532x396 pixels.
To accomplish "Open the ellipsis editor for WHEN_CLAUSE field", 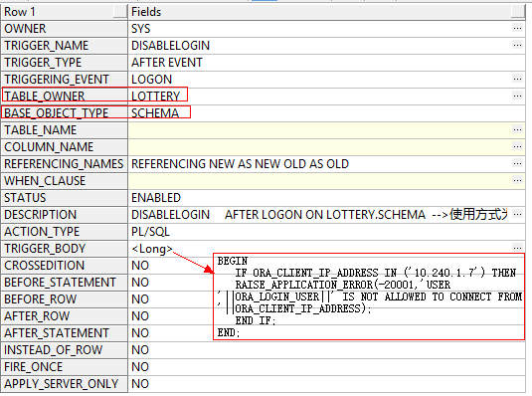I will point(517,181).
